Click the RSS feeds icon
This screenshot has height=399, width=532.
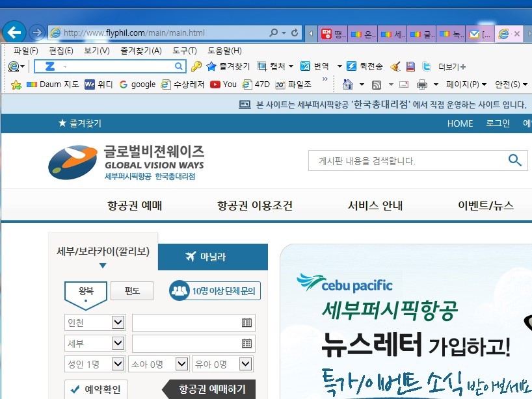(377, 84)
